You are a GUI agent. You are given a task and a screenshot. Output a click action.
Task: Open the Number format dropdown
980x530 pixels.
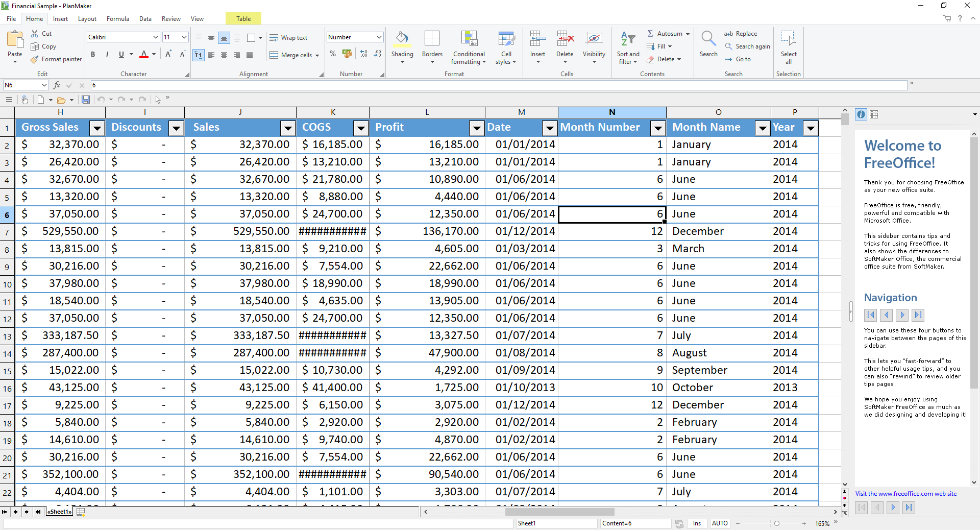(379, 37)
